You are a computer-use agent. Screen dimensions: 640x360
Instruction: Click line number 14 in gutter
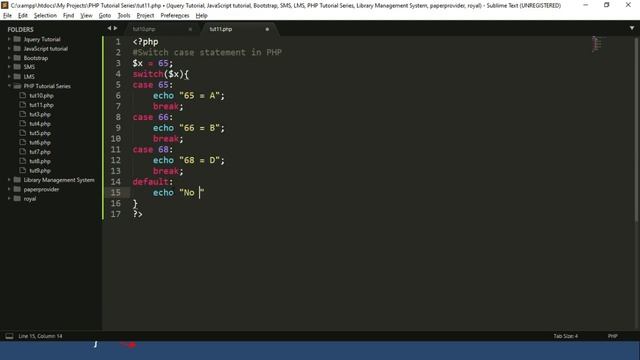click(116, 182)
